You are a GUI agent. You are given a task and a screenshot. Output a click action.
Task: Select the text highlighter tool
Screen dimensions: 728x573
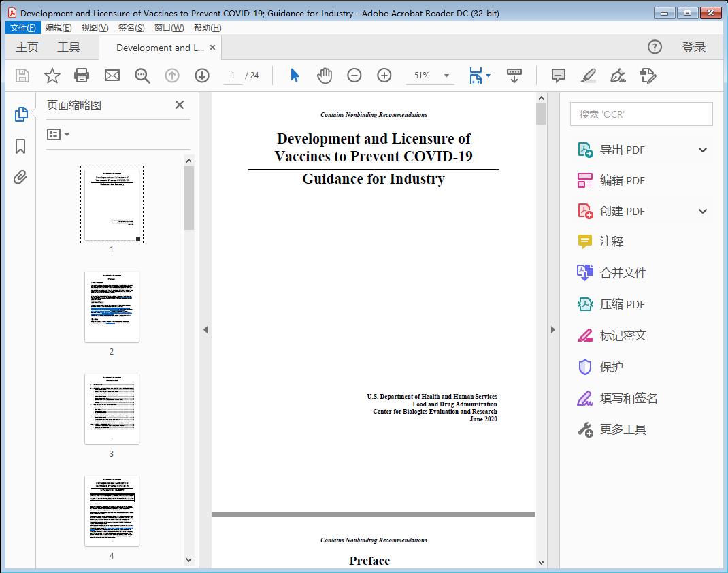588,76
